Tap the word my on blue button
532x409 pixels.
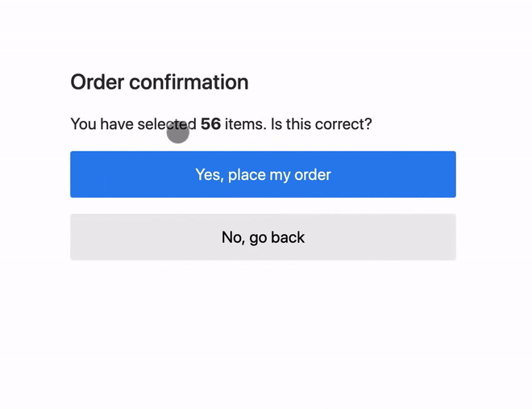pyautogui.click(x=281, y=176)
